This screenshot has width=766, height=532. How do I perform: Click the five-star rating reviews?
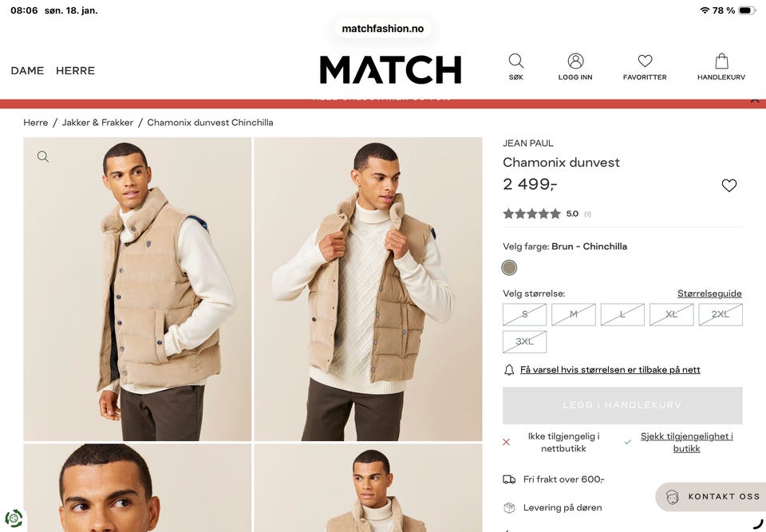[532, 214]
